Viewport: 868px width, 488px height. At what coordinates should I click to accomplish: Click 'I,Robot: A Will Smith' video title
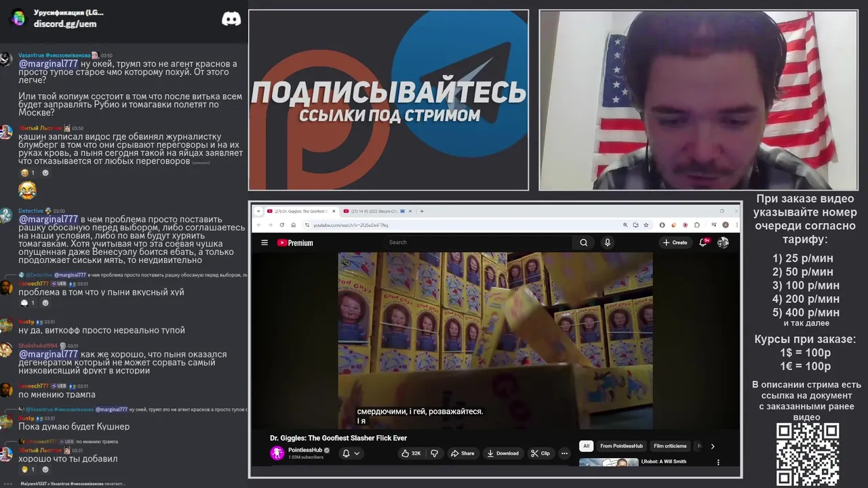point(664,462)
